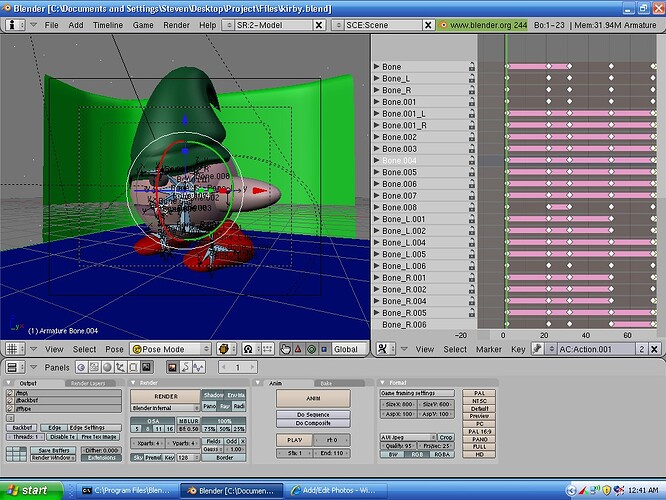Viewport: 666px width, 500px height.
Task: Switch to the Render Layers tab
Action: click(x=90, y=383)
